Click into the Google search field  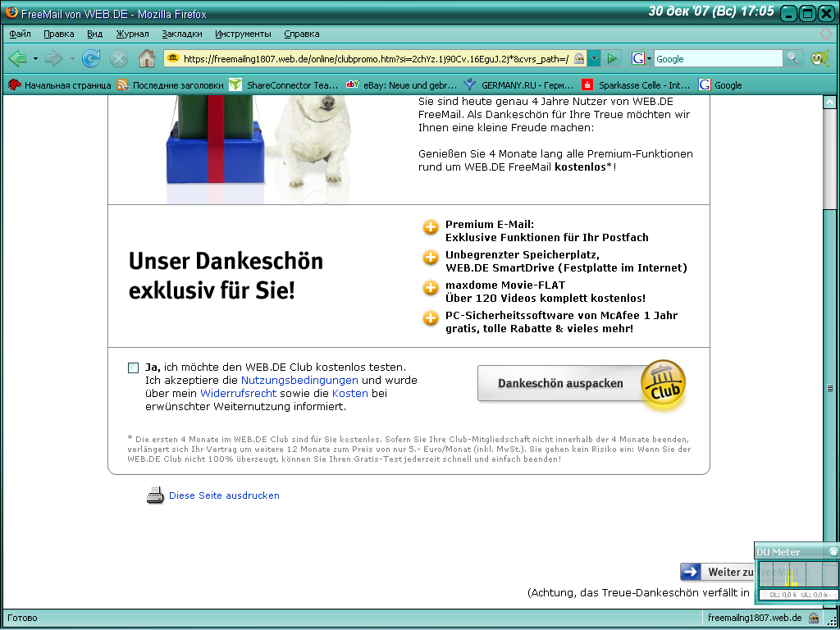pyautogui.click(x=719, y=59)
